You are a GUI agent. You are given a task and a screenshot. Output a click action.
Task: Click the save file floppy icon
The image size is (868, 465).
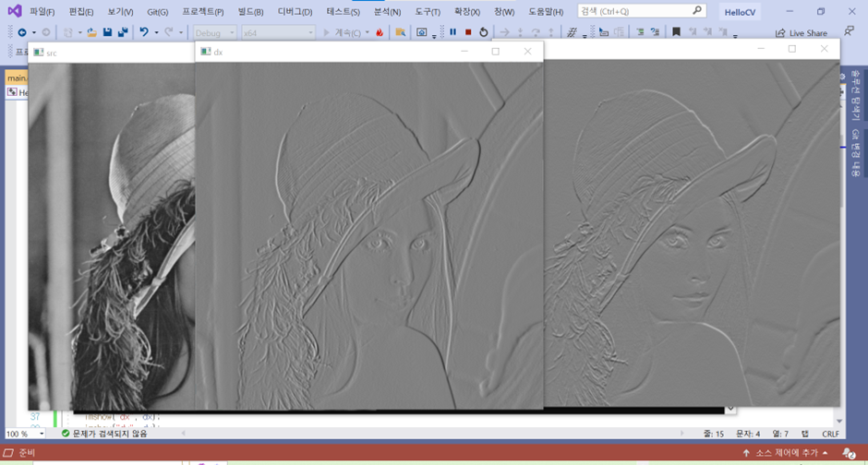pyautogui.click(x=107, y=32)
